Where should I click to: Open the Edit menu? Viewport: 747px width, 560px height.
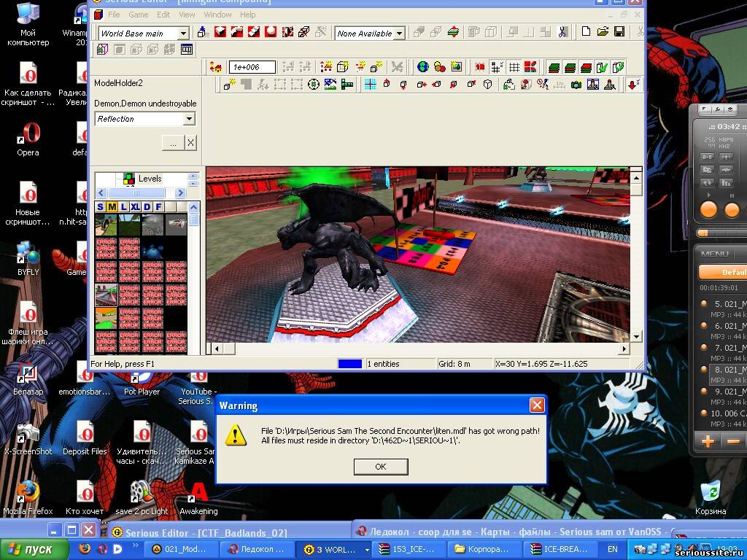(x=163, y=15)
